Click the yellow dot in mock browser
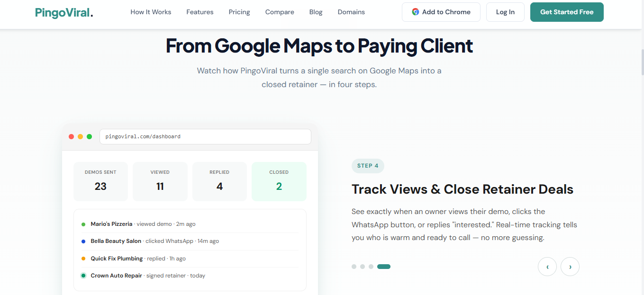The width and height of the screenshot is (644, 295). (x=80, y=136)
